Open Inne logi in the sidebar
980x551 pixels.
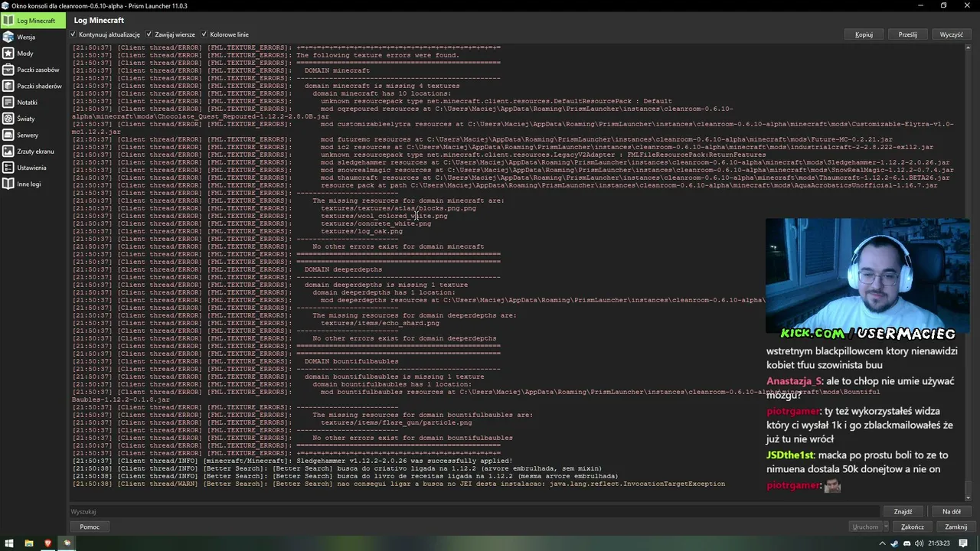tap(33, 184)
